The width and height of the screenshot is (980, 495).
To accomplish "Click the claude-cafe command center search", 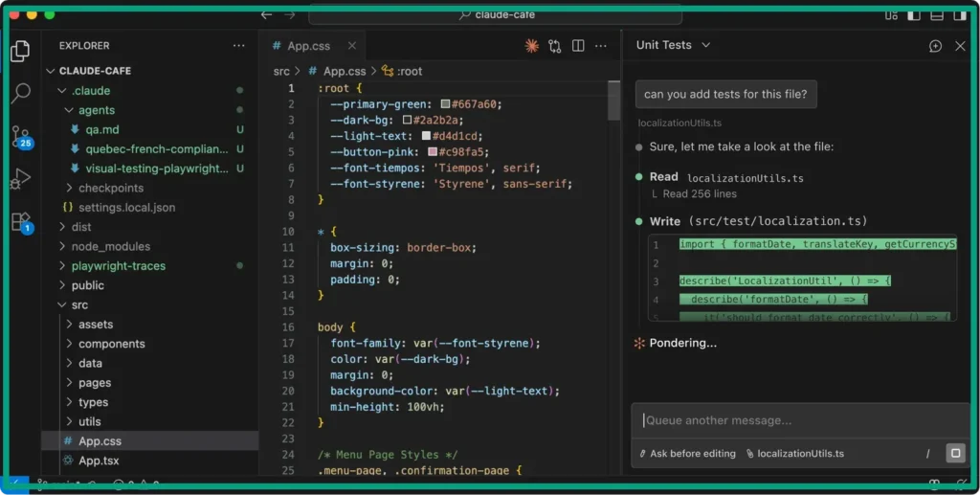I will pos(495,14).
